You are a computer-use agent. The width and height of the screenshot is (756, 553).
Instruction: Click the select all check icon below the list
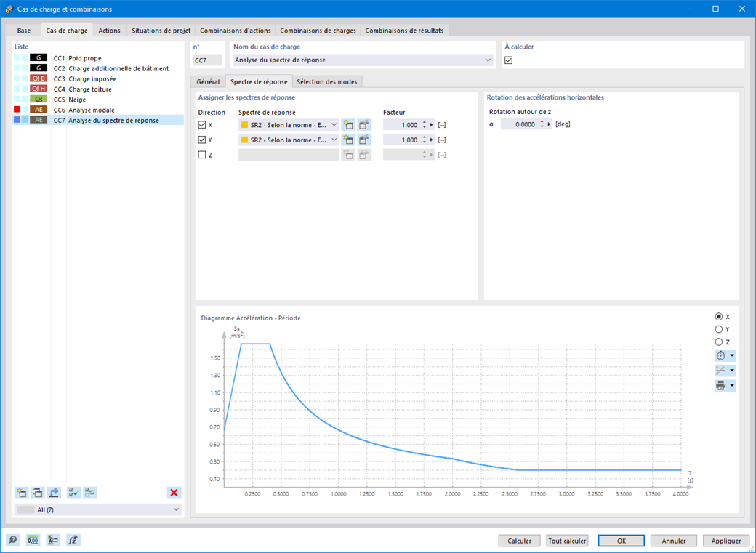coord(73,492)
